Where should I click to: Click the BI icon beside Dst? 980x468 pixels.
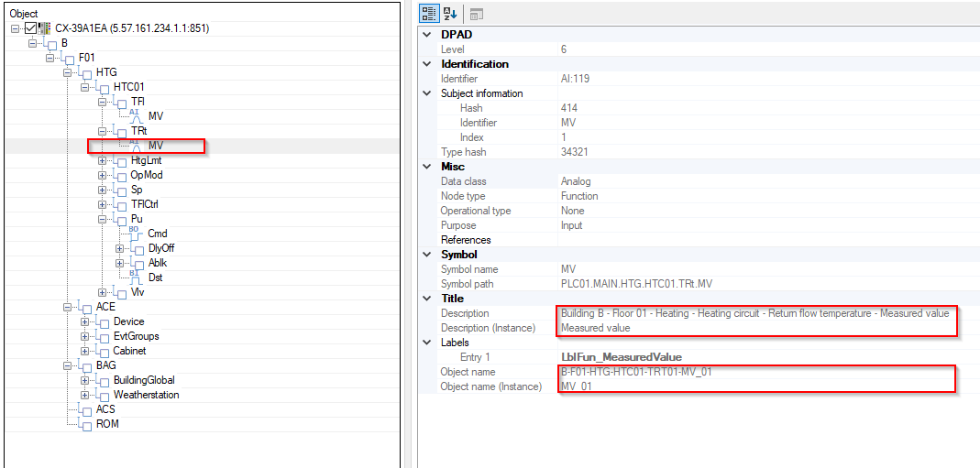coord(136,278)
